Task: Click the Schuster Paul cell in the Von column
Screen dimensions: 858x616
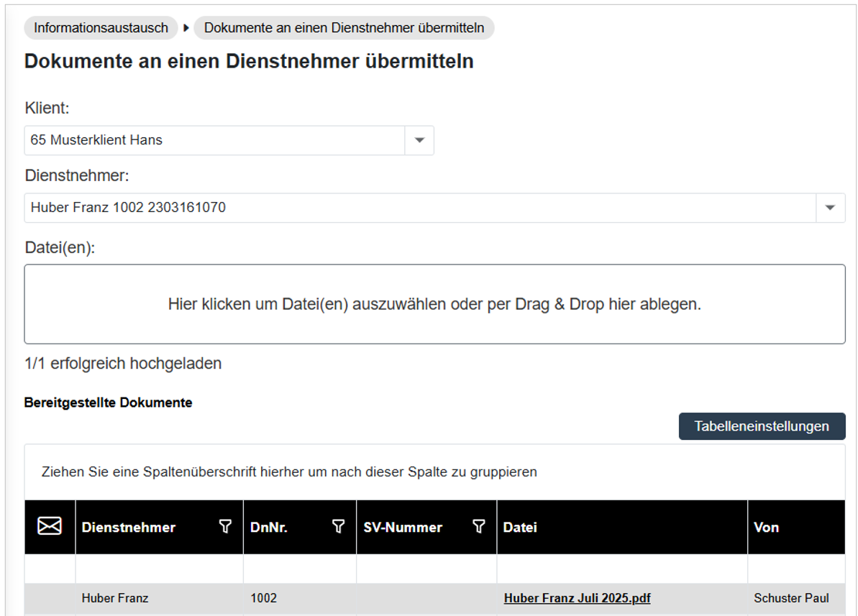Action: pos(791,598)
